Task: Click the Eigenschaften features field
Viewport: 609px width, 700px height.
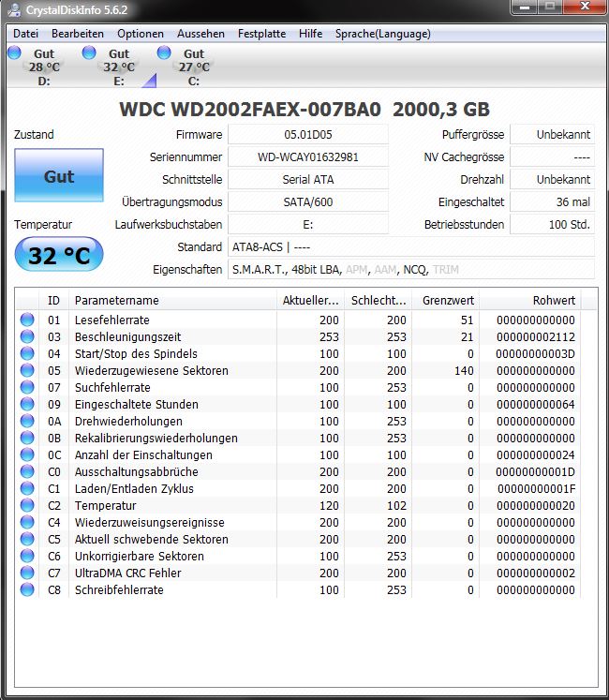Action: 411,269
